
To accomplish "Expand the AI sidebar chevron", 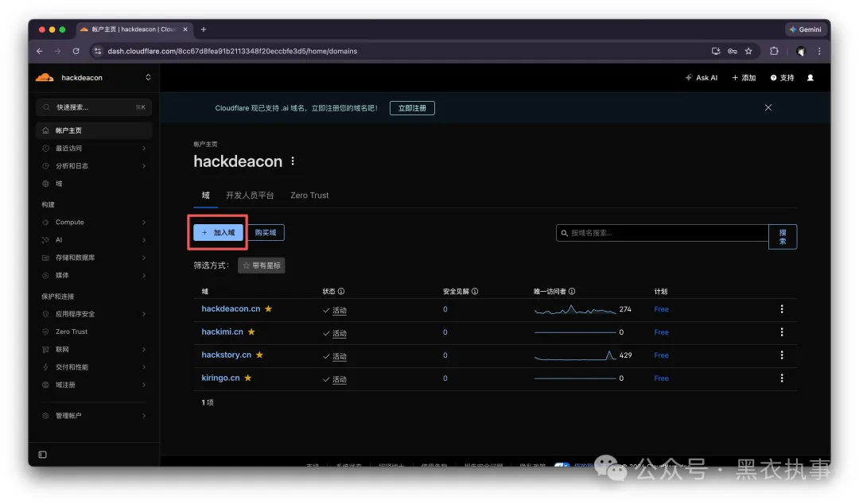I will 144,239.
